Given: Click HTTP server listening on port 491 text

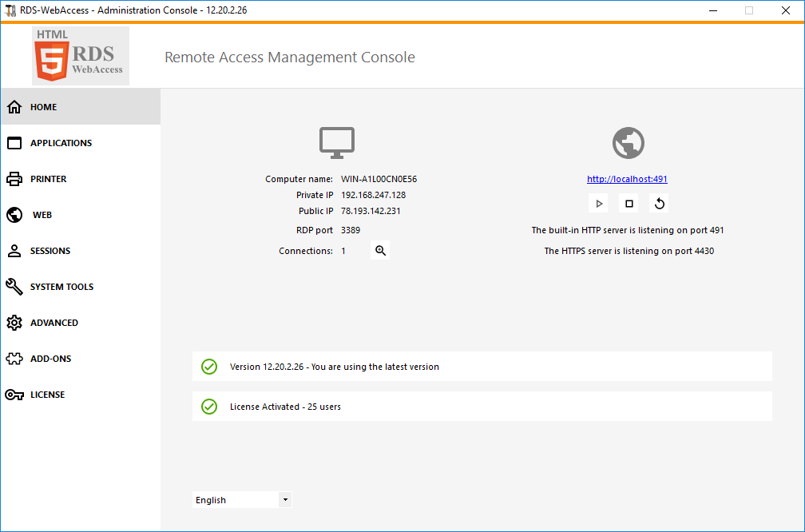Looking at the screenshot, I should [628, 230].
